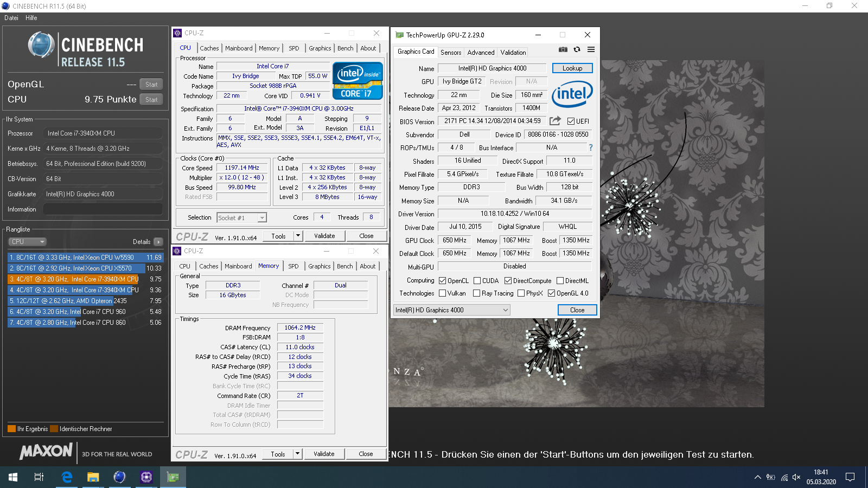Take a GPU-Z screenshot with camera icon
The width and height of the screenshot is (868, 488).
[x=563, y=49]
